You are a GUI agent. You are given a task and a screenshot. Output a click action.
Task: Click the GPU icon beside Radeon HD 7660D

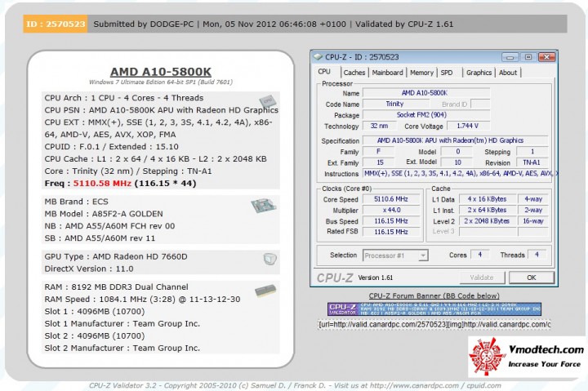tap(269, 259)
